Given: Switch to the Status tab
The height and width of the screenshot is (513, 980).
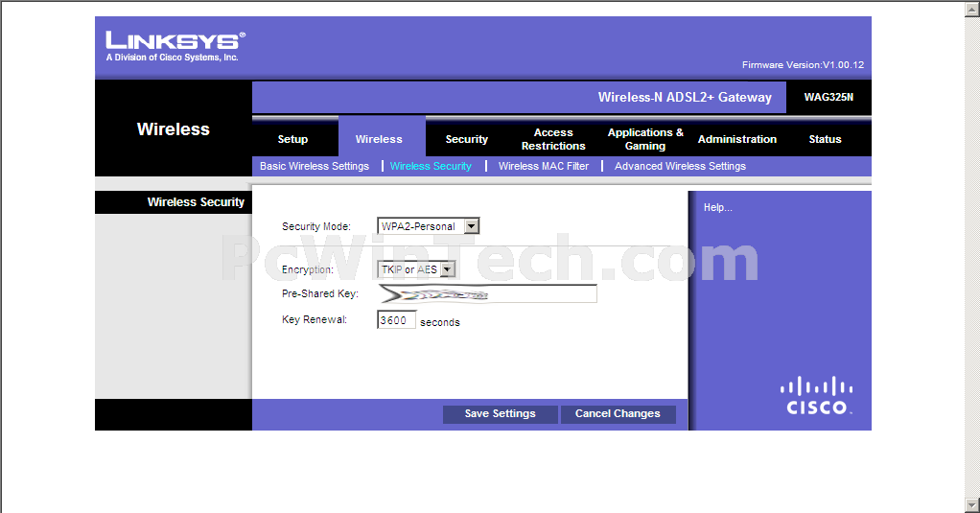Looking at the screenshot, I should tap(825, 139).
